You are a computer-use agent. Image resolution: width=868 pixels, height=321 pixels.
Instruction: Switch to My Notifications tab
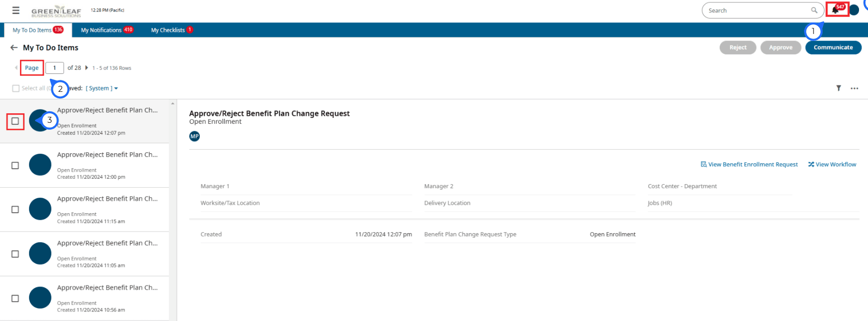point(107,30)
